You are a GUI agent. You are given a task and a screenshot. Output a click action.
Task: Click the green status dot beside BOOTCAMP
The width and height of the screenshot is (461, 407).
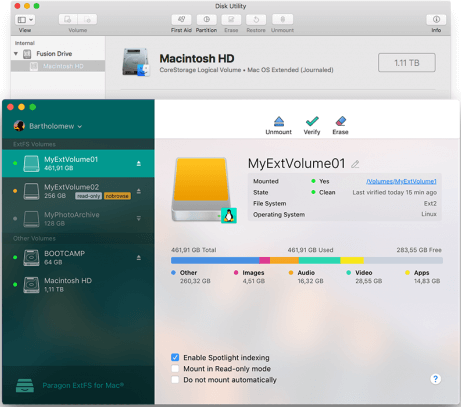pos(15,257)
